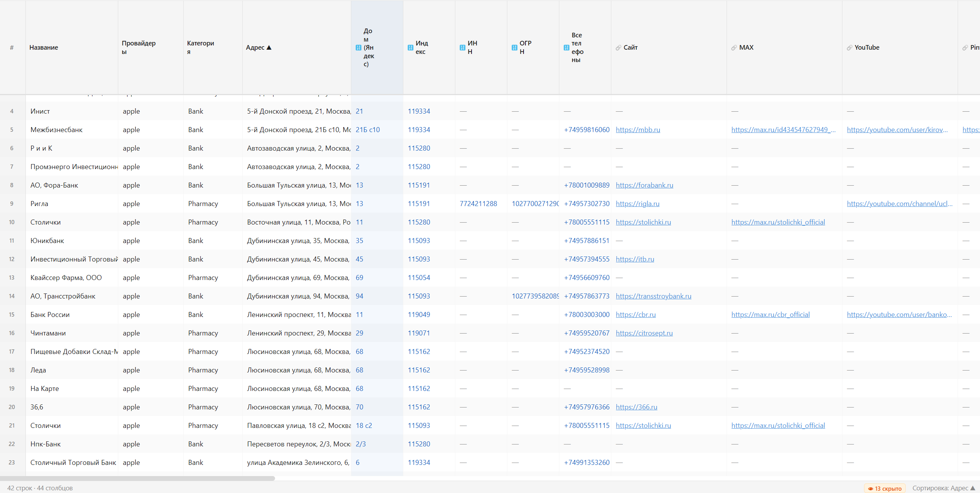
Task: Open the max.ru/cbr_official link
Action: [x=770, y=315]
